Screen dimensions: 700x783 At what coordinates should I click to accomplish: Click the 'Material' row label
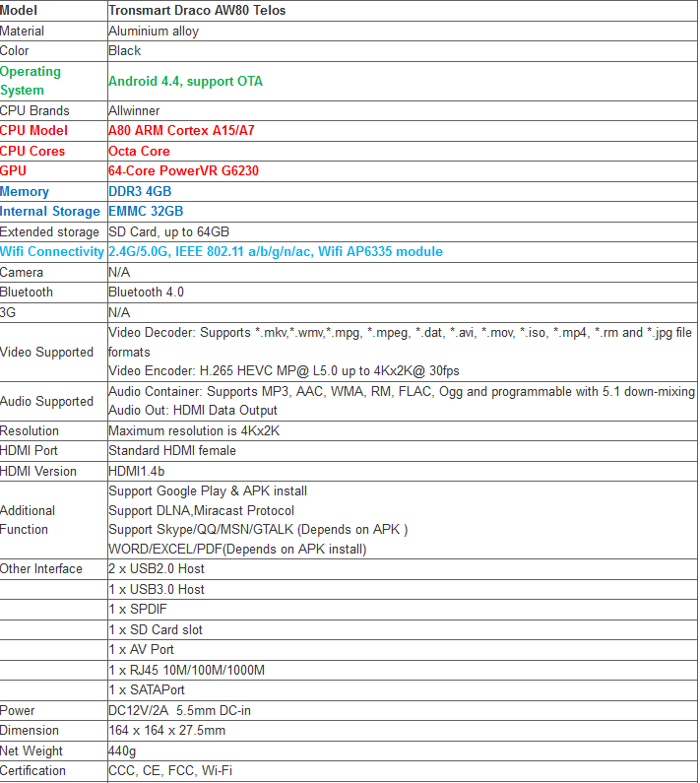click(x=22, y=32)
